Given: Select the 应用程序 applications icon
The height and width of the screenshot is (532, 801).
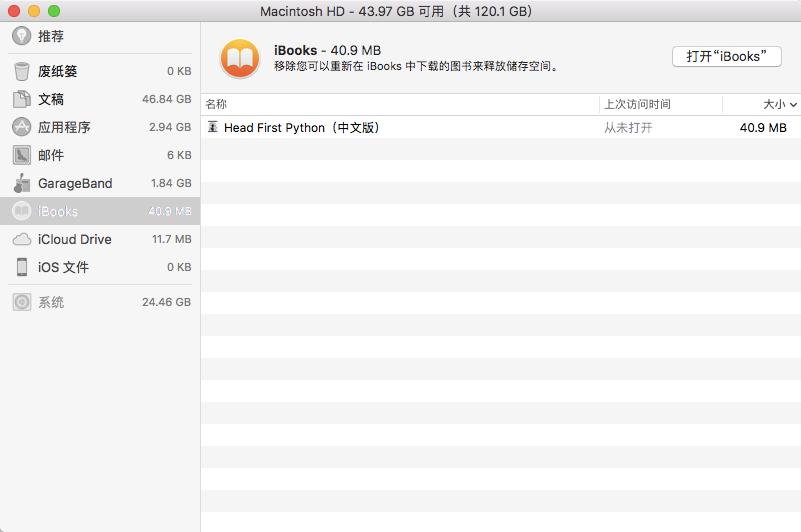Looking at the screenshot, I should tap(21, 127).
